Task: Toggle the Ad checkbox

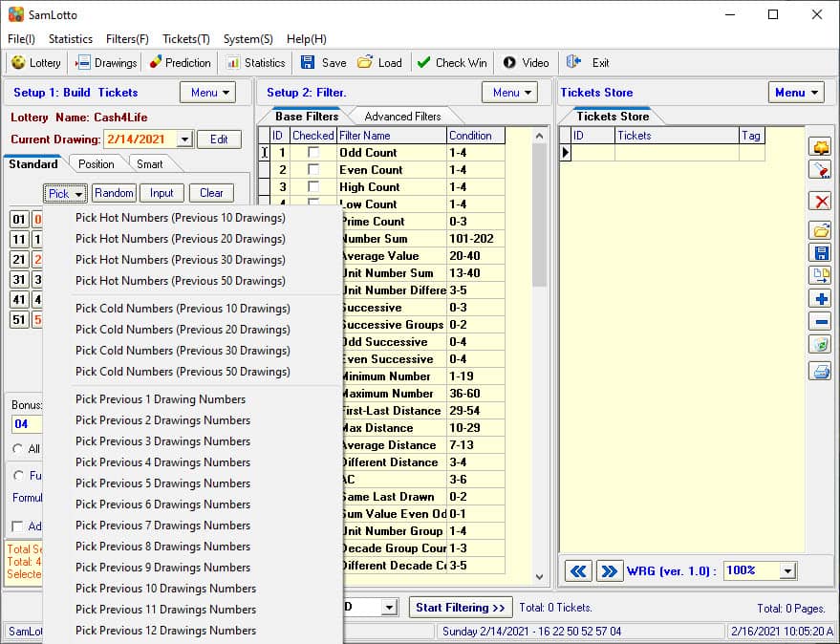Action: pyautogui.click(x=17, y=526)
